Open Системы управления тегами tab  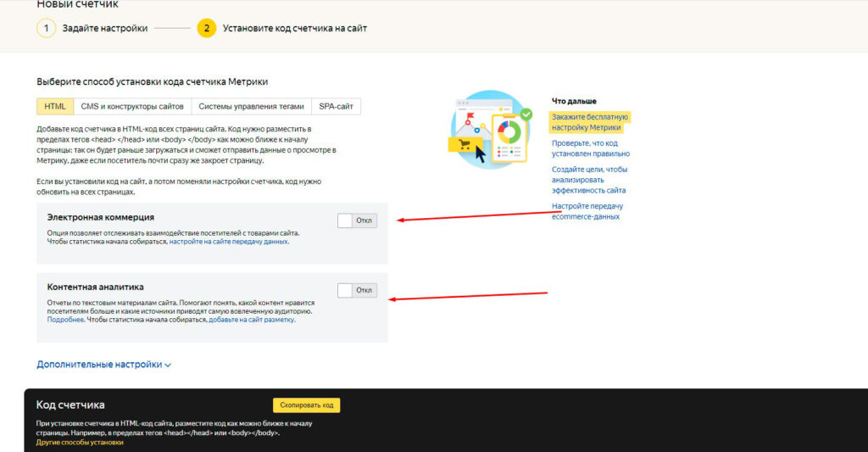pyautogui.click(x=251, y=106)
